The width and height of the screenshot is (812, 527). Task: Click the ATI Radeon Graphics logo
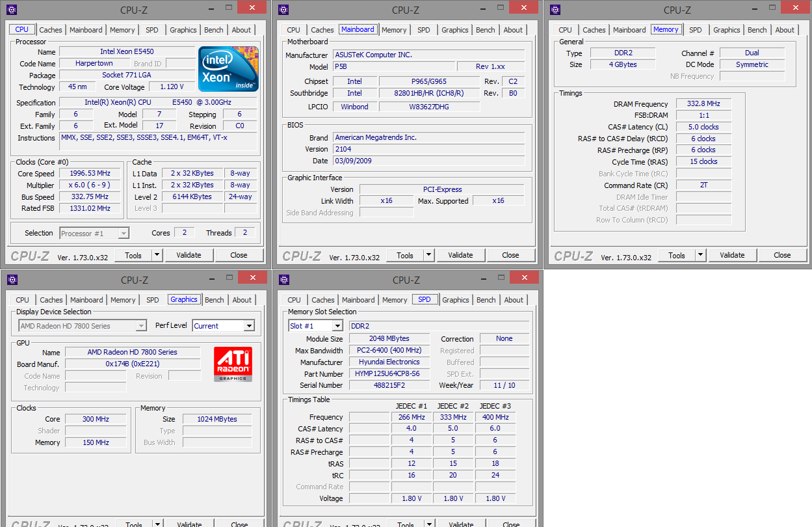click(x=233, y=364)
